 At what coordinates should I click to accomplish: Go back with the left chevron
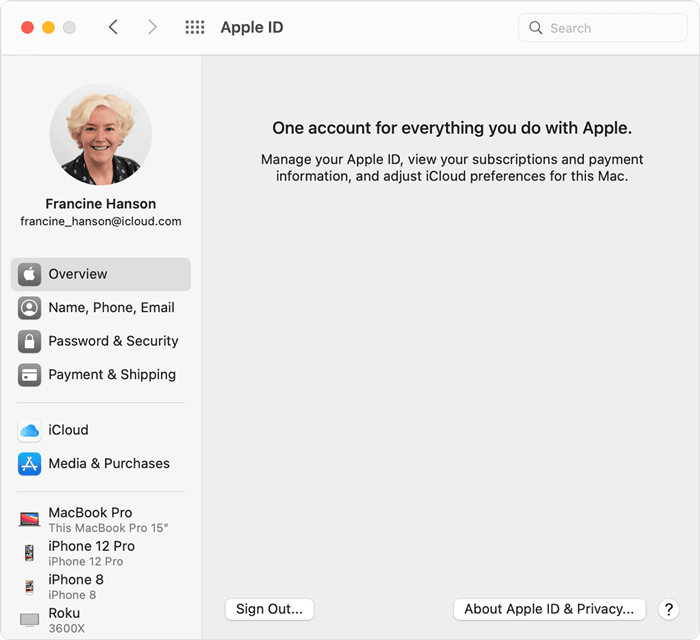pyautogui.click(x=113, y=27)
